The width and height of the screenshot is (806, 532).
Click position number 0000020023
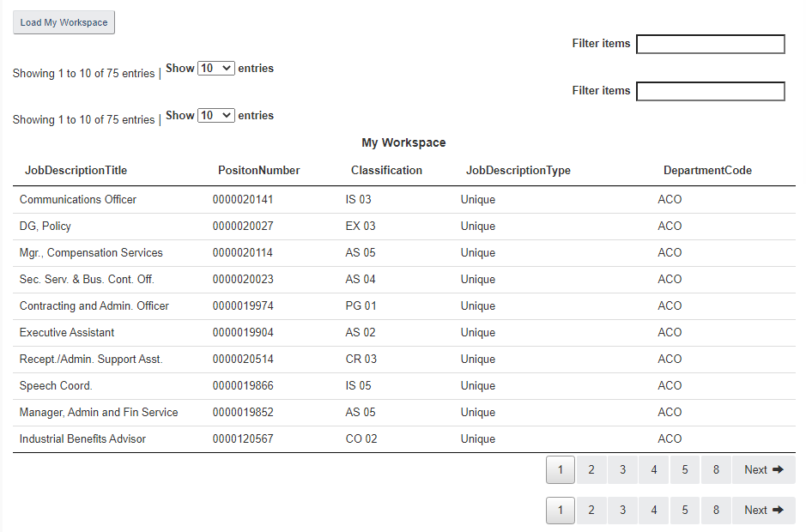coord(243,280)
